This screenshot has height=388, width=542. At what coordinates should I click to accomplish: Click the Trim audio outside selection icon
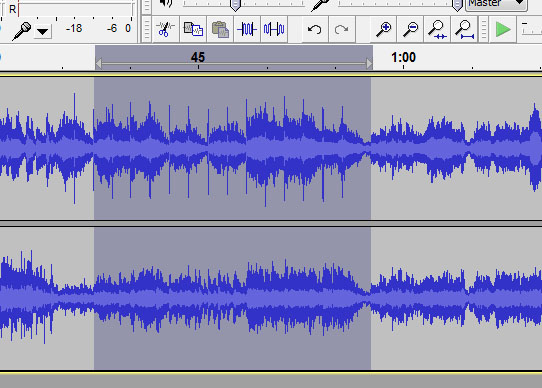click(247, 29)
